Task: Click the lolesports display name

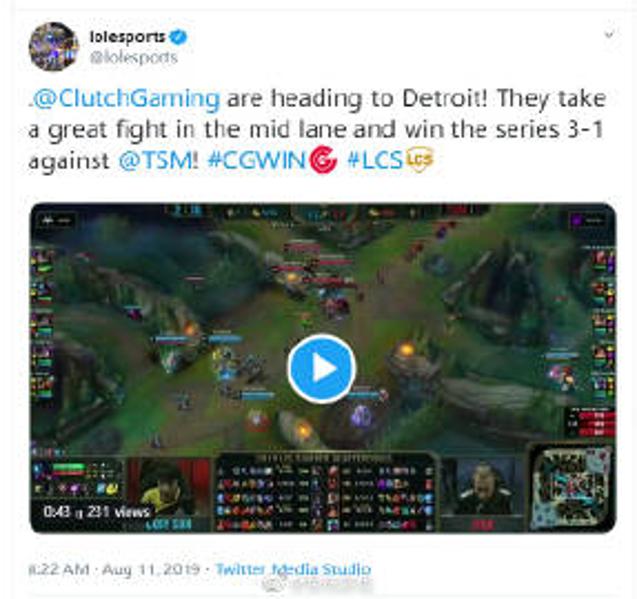Action: tap(127, 37)
